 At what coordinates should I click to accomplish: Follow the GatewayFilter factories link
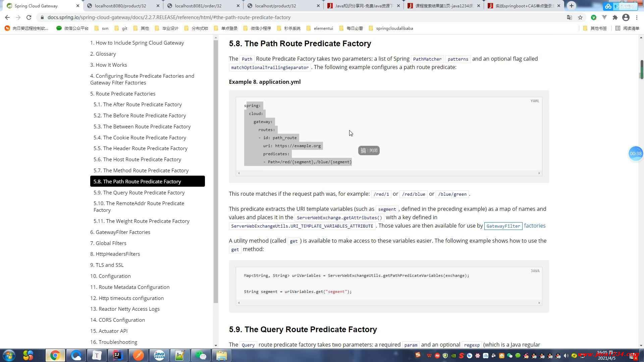click(515, 226)
